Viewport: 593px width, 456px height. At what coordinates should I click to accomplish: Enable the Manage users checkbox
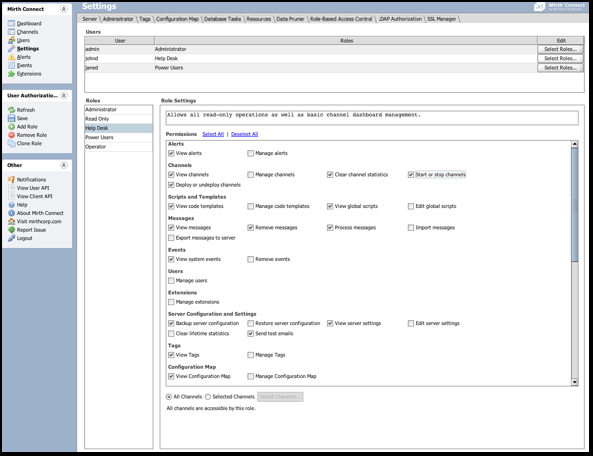(x=171, y=281)
